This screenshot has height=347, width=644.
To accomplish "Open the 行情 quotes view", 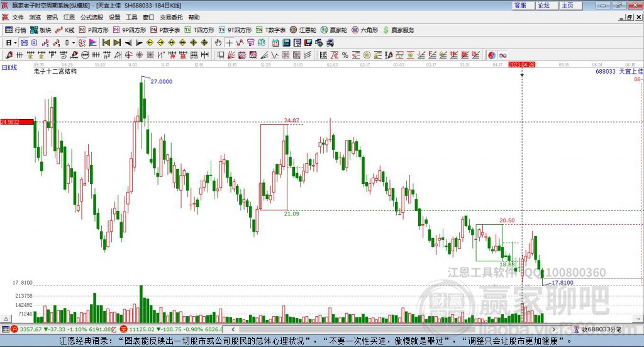I will coord(16,30).
